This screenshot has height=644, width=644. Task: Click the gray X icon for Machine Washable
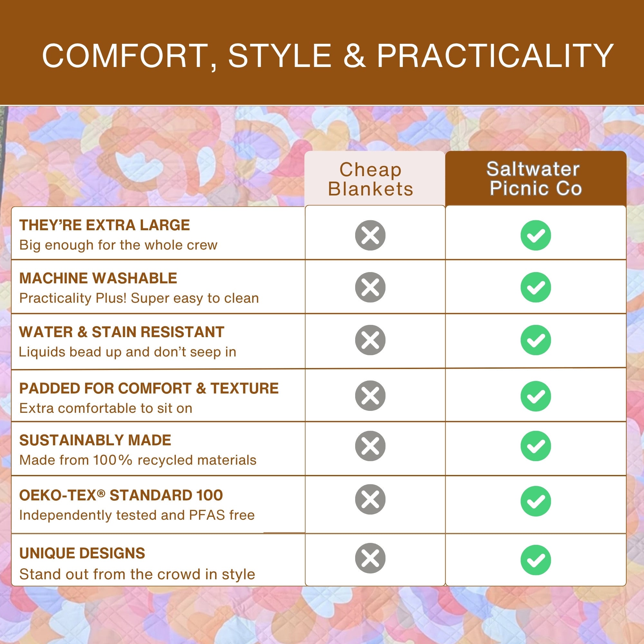[x=370, y=287]
